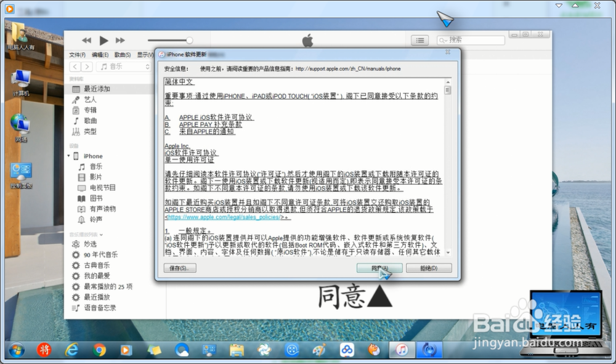Click the 保存(S).. button in dialog

pyautogui.click(x=180, y=268)
